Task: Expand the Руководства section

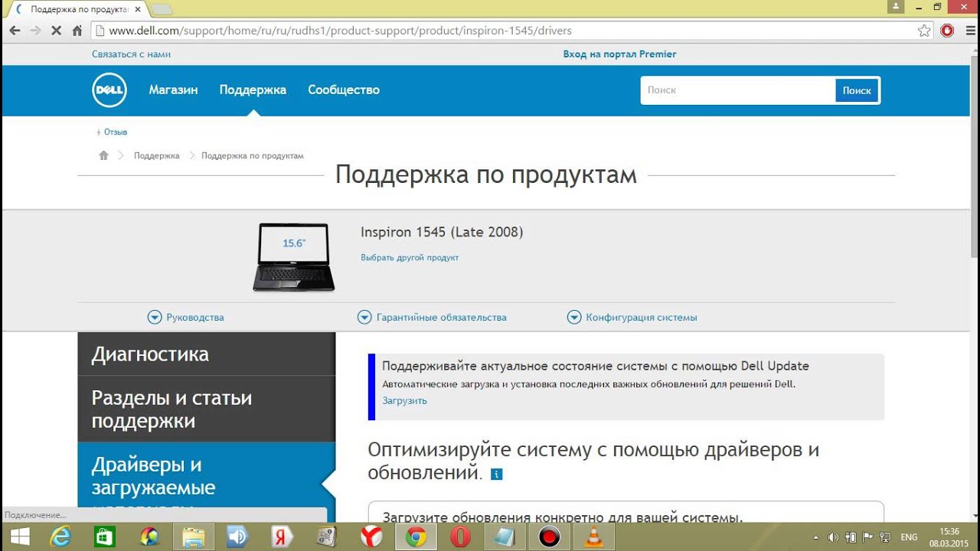Action: click(x=185, y=317)
